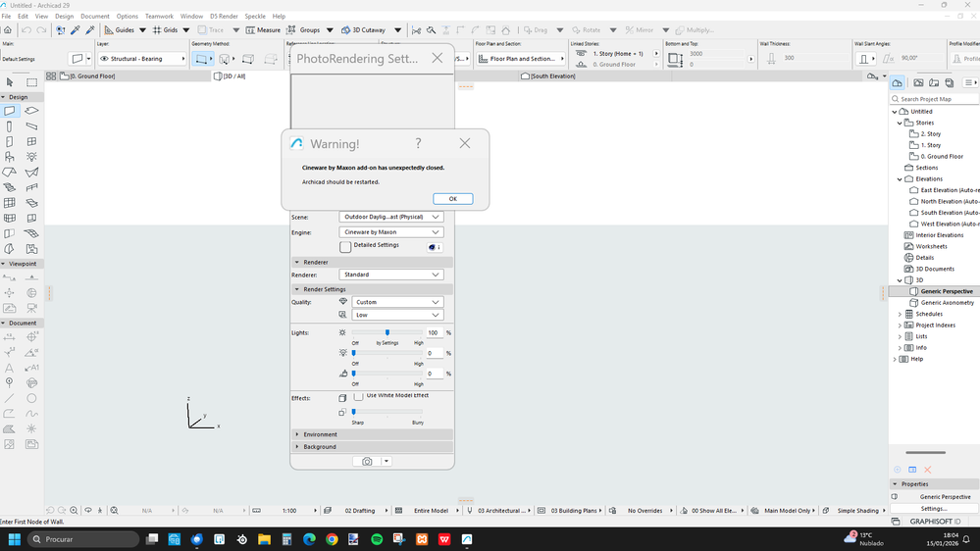Click the Undo icon in the toolbar
The image size is (980, 551).
(x=26, y=30)
